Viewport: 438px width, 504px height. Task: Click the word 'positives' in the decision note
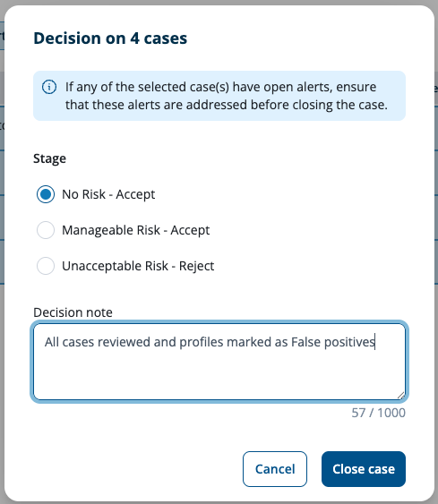(x=349, y=342)
